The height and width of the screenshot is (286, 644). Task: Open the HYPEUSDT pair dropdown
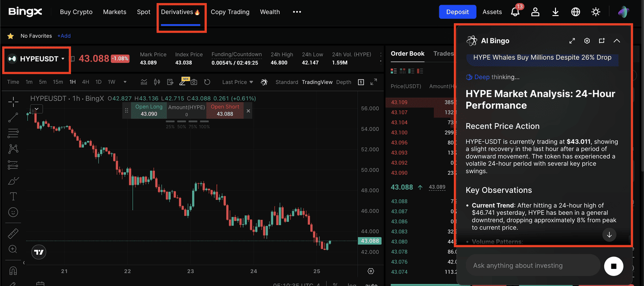[36, 59]
